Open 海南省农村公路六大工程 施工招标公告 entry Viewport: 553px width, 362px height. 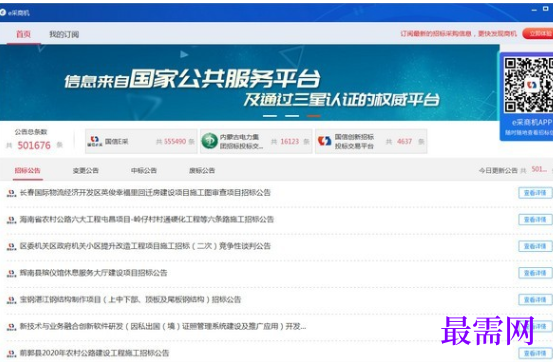147,219
